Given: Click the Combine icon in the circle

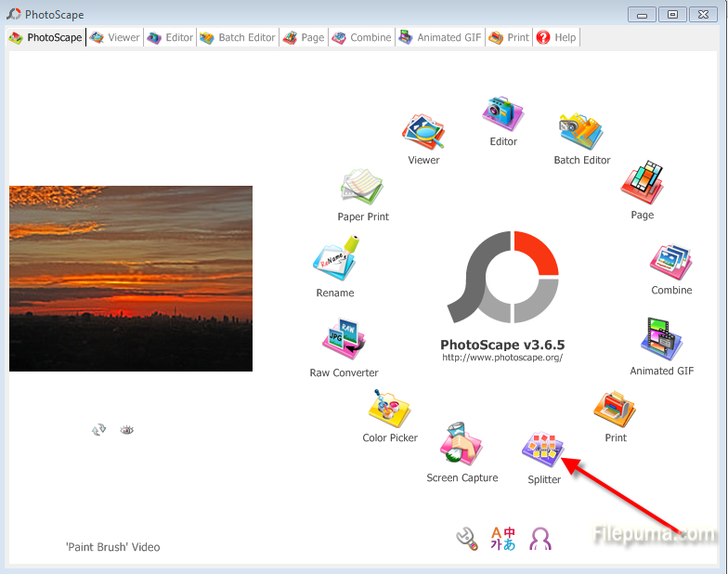Looking at the screenshot, I should 670,263.
